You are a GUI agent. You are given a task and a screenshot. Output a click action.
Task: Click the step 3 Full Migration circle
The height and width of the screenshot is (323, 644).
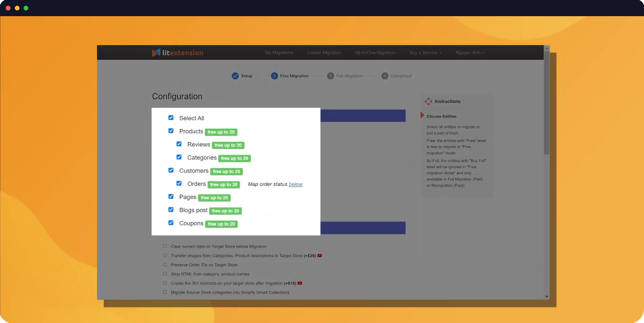click(330, 76)
